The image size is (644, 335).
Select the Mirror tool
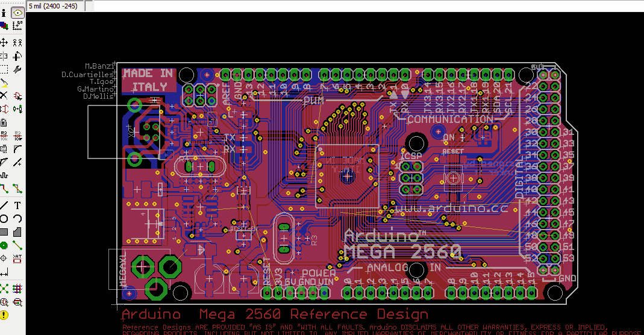point(4,56)
